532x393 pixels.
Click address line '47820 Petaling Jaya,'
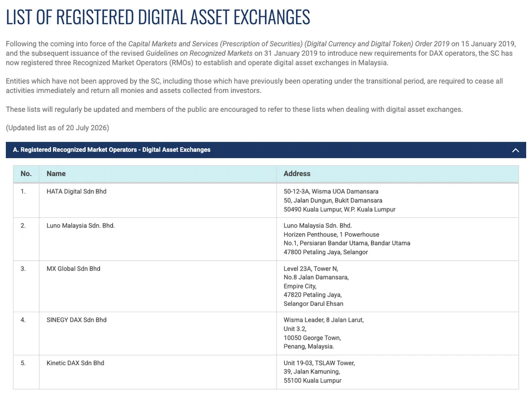pyautogui.click(x=312, y=295)
